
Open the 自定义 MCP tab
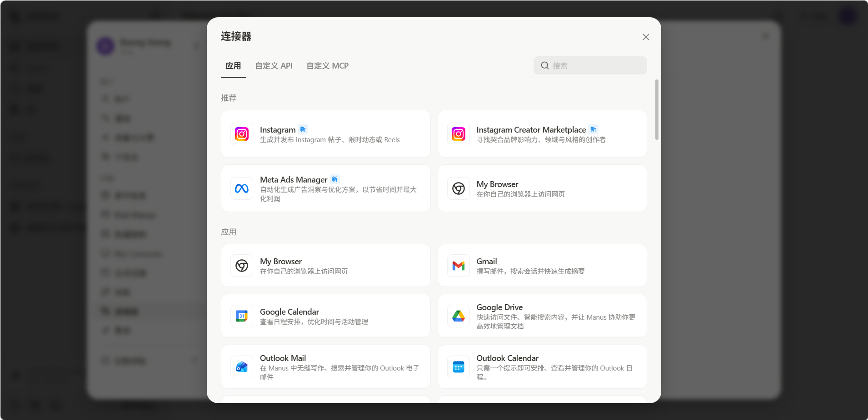pos(327,66)
